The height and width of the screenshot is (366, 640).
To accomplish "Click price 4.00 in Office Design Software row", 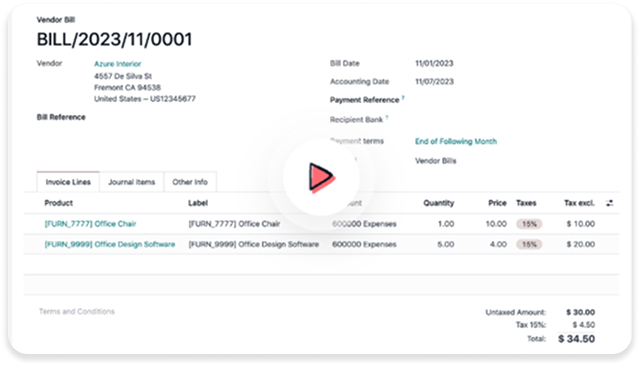I will point(498,244).
